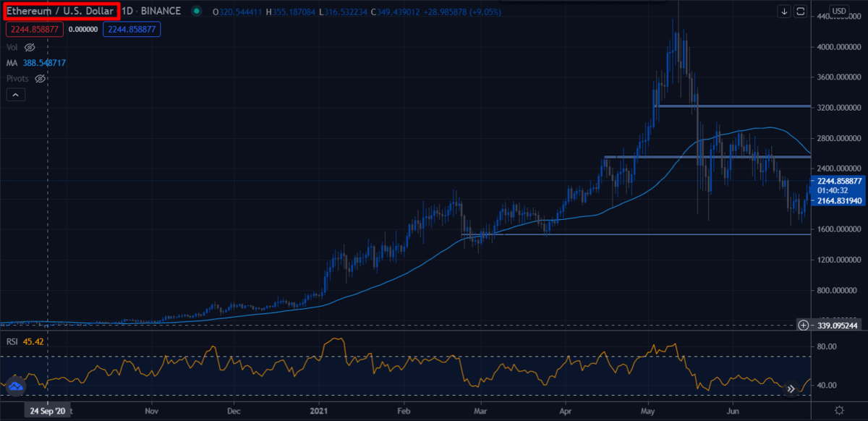This screenshot has height=421, width=868.
Task: Enter fullscreen chart mode icon
Action: tap(801, 11)
